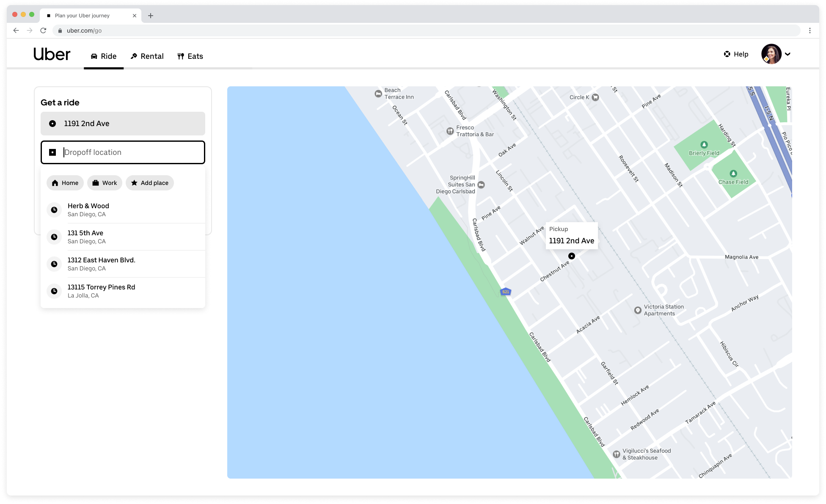Click Chase Field park marker
826x504 pixels.
tap(733, 174)
